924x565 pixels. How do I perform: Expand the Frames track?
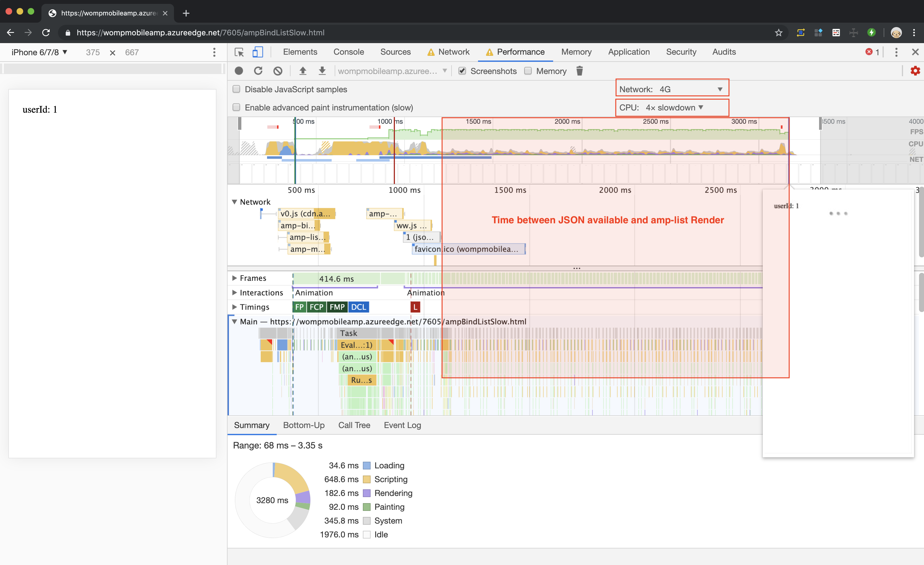tap(234, 278)
